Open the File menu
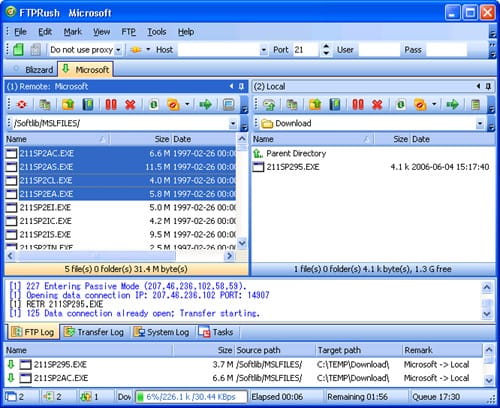Viewport: 500px width, 408px height. [x=20, y=32]
